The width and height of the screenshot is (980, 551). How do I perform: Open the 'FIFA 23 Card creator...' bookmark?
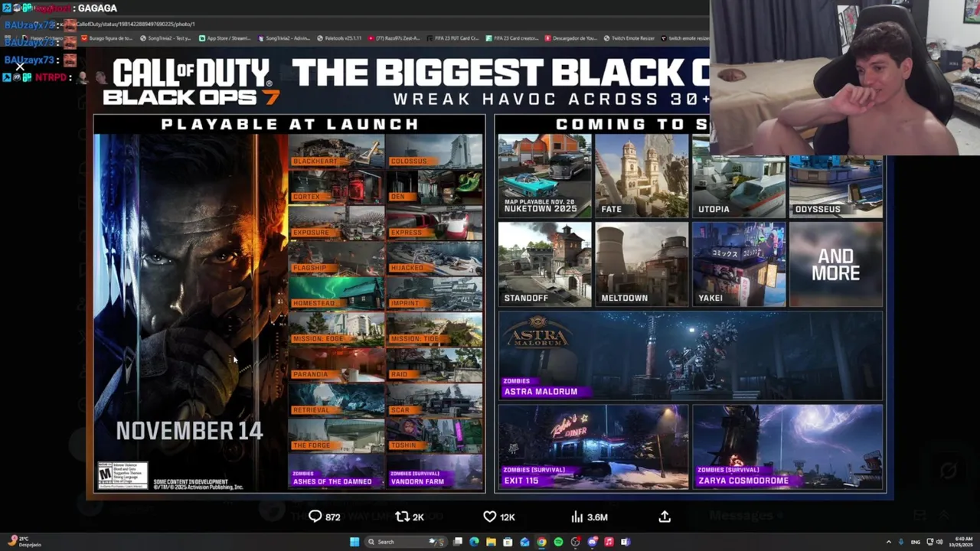click(513, 38)
